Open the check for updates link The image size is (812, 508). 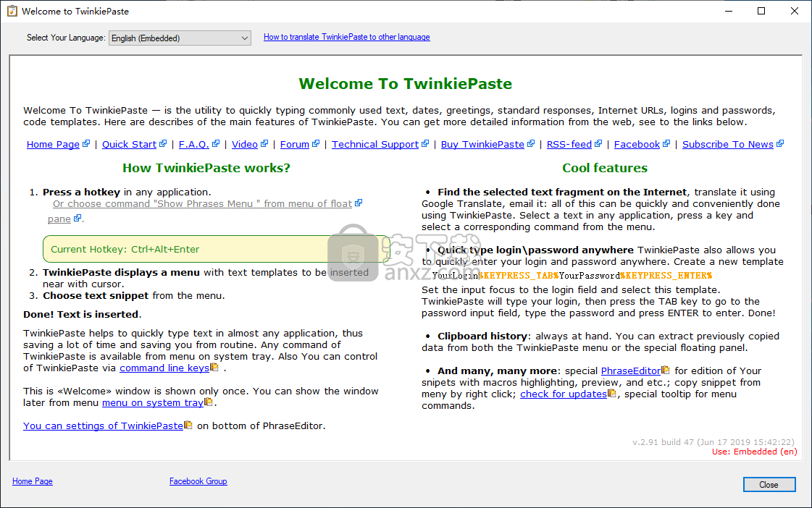(564, 394)
